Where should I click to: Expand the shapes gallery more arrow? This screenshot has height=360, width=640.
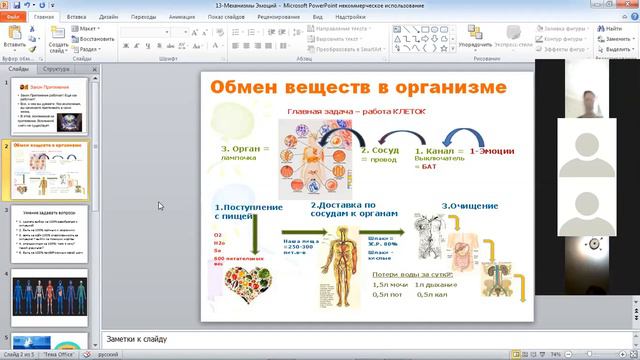point(453,49)
